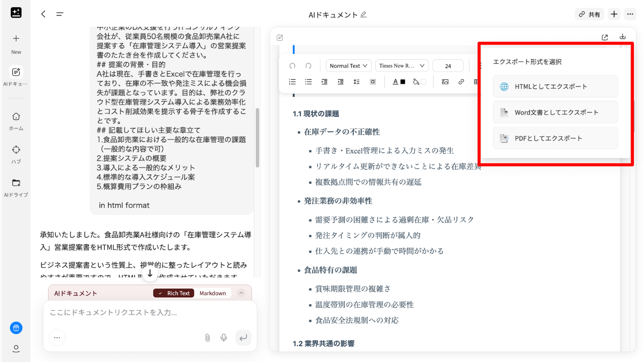Click the undo arrow in editor toolbar
The height and width of the screenshot is (362, 644).
click(292, 66)
